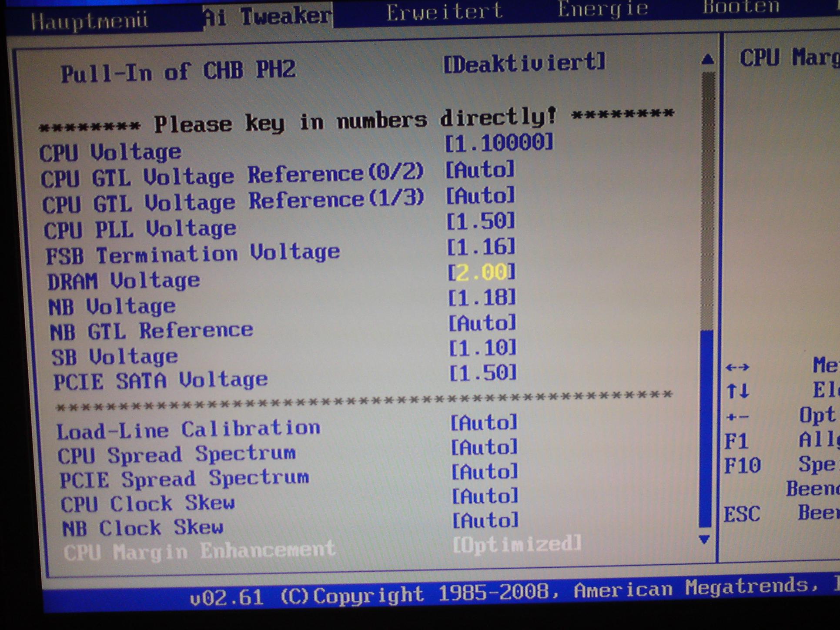This screenshot has width=840, height=630.
Task: Open NB GTL Reference Auto value
Action: (x=482, y=323)
